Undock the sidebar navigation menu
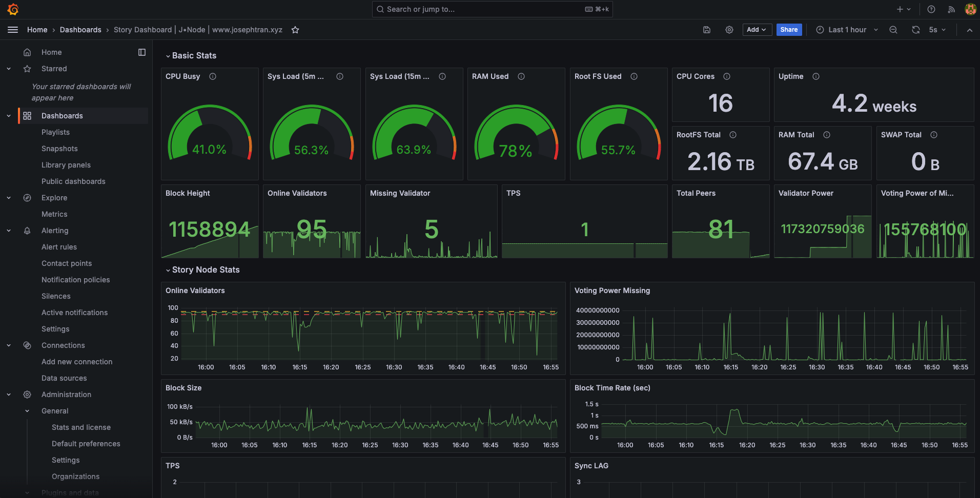 [142, 52]
